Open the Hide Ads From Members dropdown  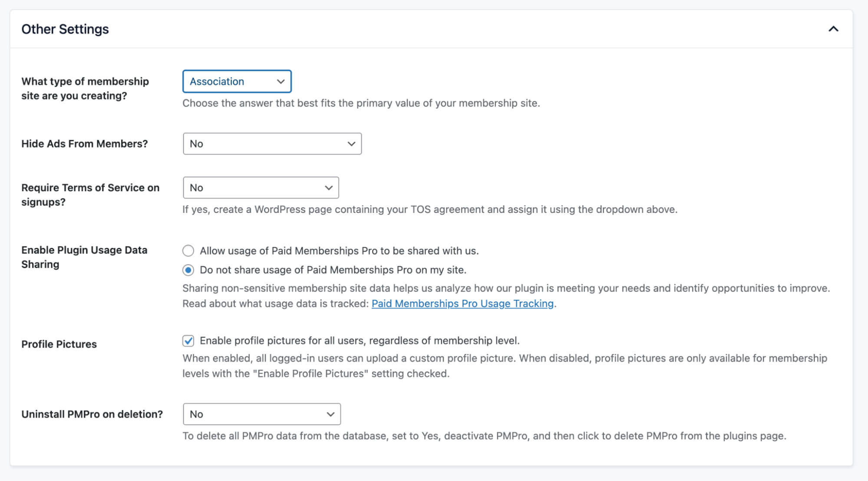272,143
